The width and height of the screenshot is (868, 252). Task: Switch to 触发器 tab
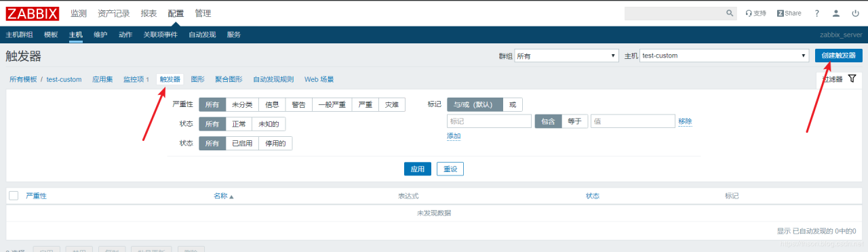click(170, 79)
